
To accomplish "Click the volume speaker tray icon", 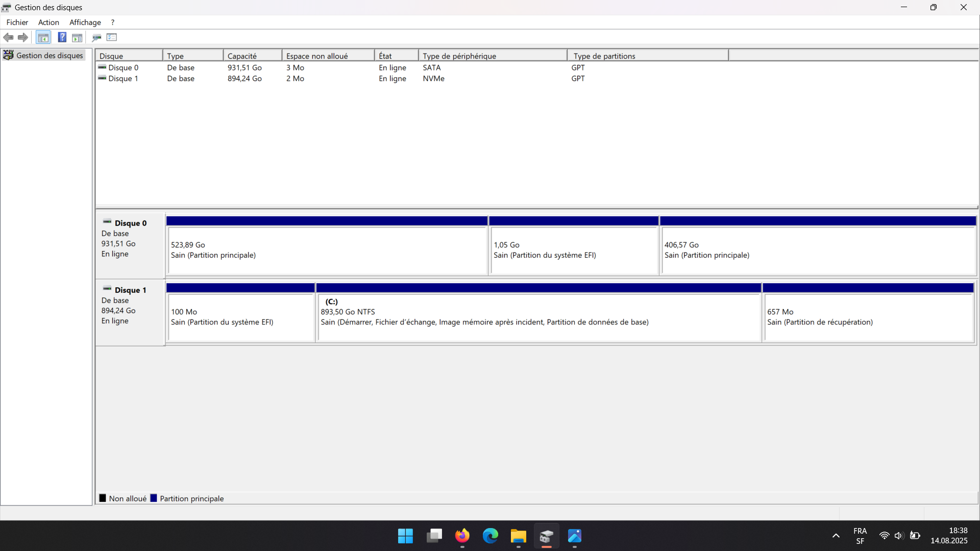I will [899, 536].
